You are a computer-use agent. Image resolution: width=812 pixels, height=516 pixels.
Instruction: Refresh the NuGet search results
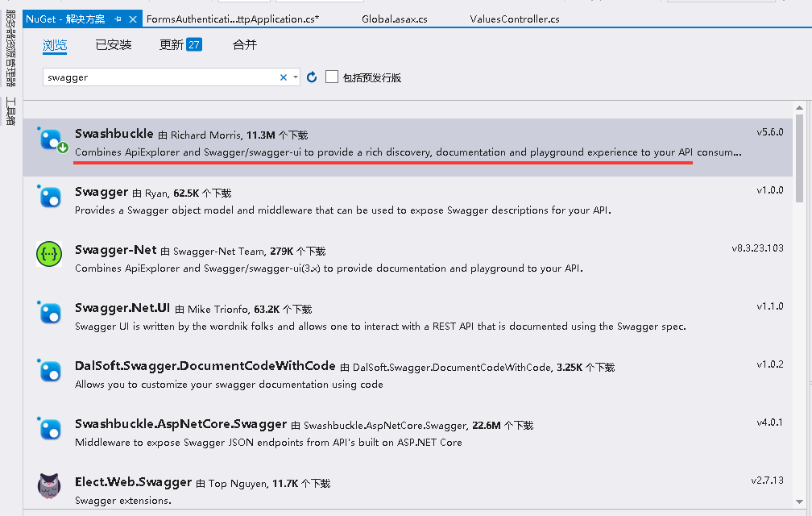(x=312, y=77)
